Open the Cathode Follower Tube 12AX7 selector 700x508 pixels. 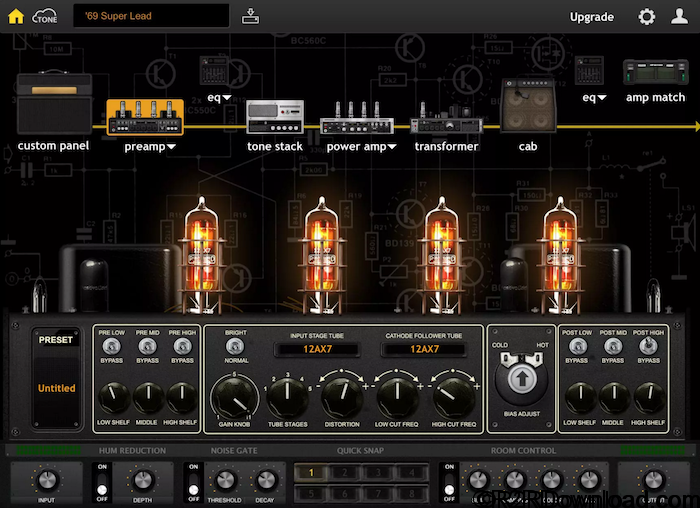tap(424, 349)
